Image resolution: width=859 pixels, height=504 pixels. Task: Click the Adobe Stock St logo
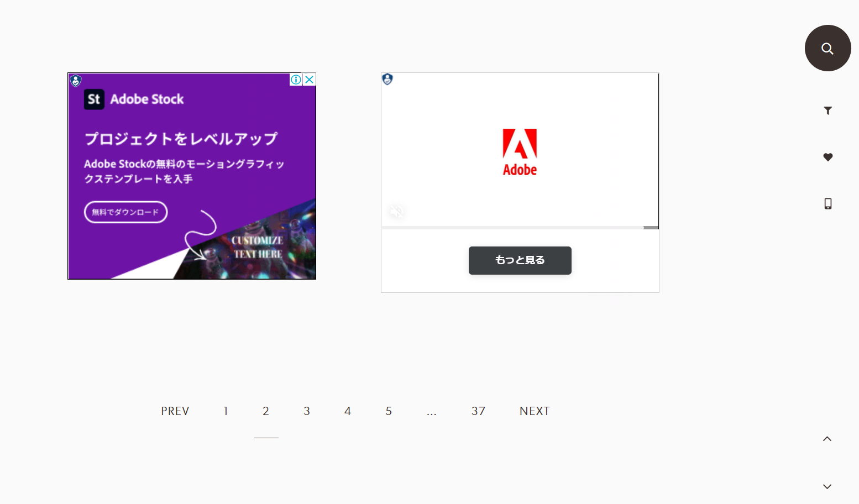coord(94,99)
